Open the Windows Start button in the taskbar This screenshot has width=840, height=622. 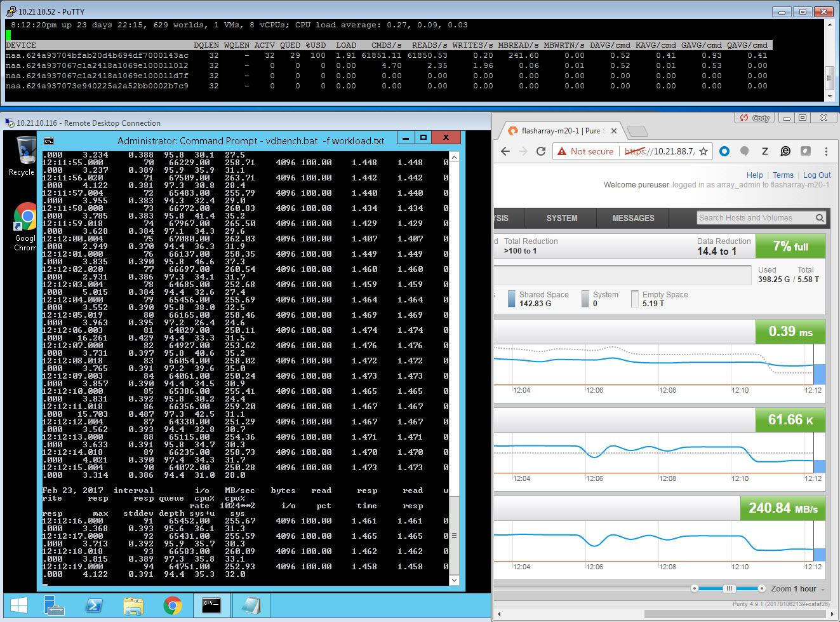pyautogui.click(x=19, y=605)
